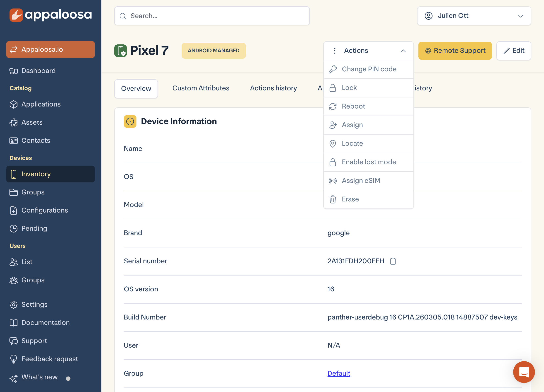
Task: Click the Settings gear icon
Action: click(13, 305)
